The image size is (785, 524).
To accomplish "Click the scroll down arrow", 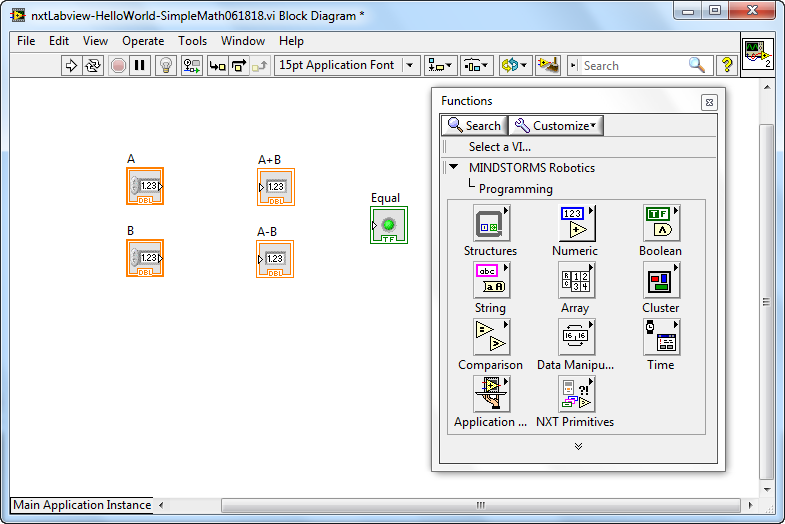I will point(767,489).
